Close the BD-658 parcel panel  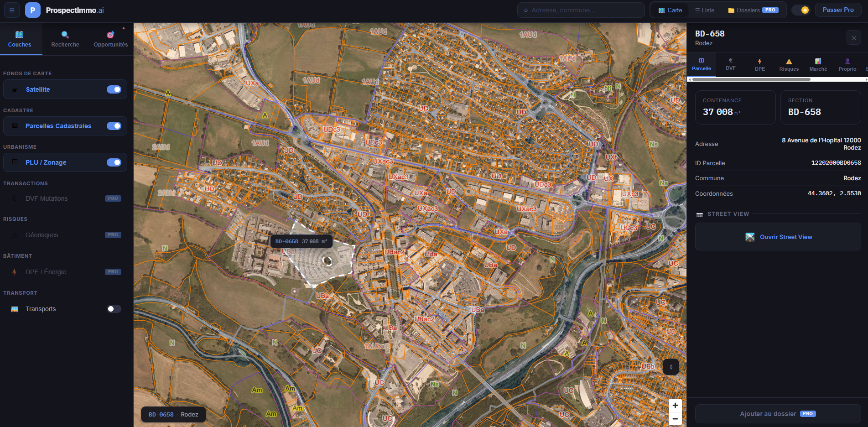tap(853, 38)
